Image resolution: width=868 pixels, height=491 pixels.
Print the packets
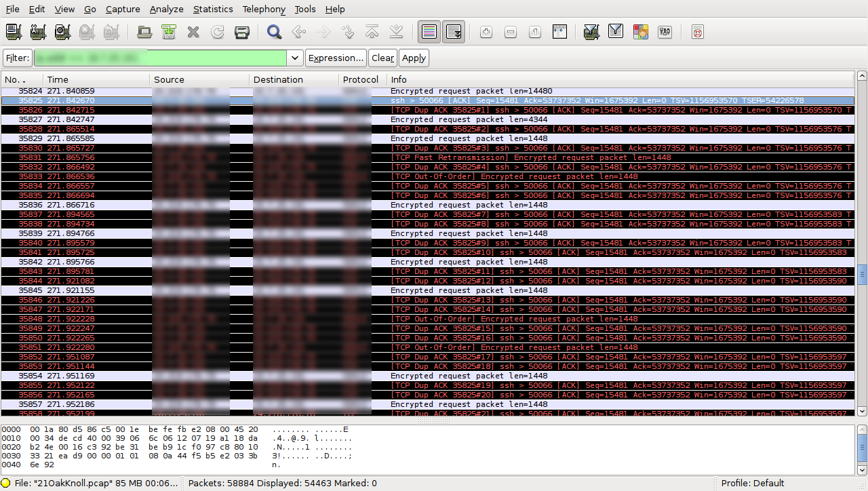242,32
